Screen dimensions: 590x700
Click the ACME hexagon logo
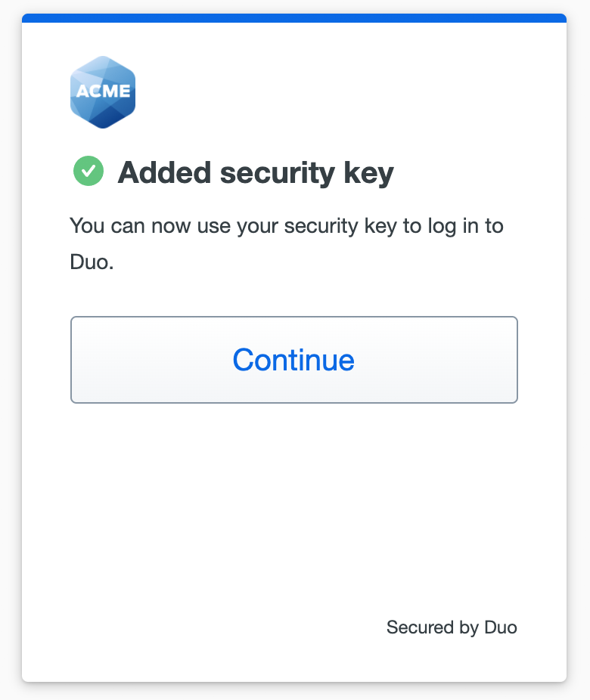(x=102, y=91)
